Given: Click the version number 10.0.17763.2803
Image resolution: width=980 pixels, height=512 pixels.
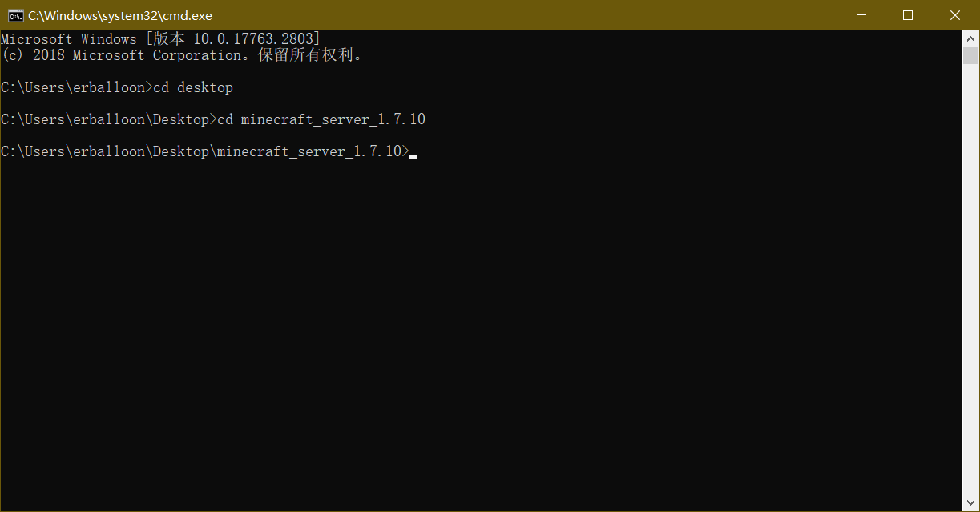Looking at the screenshot, I should point(255,39).
